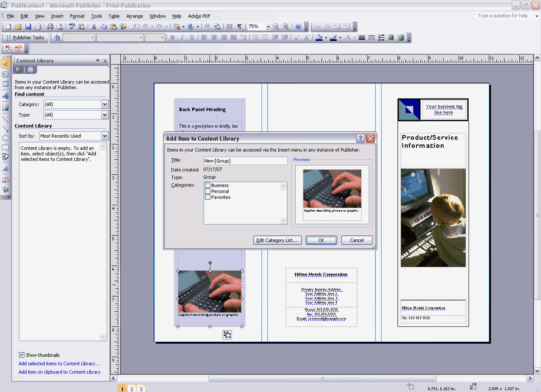Select the Oval drawing tool

5,138
